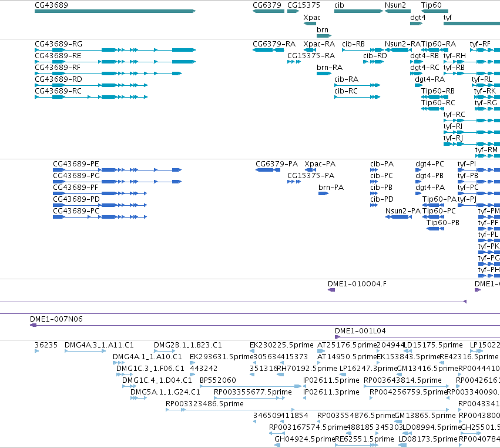The image size is (500, 448).
Task: Click cDNA DMG4A.1_1.A10.C1
Action: [x=119, y=363]
